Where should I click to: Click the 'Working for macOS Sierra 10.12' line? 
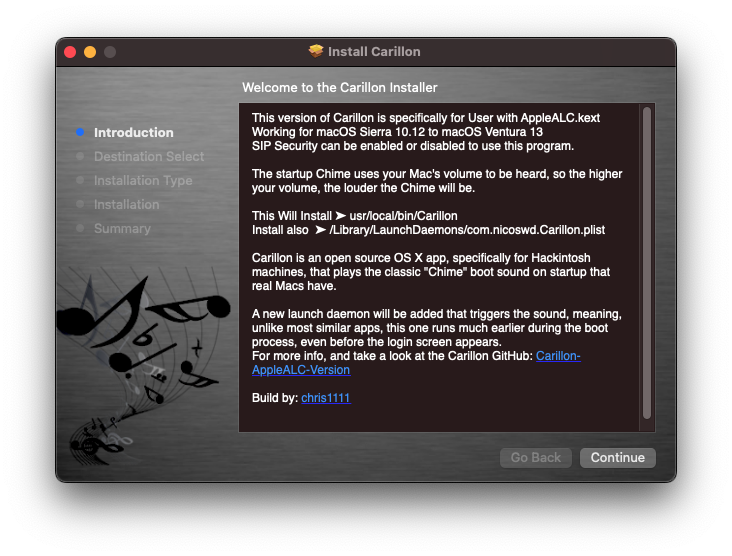[x=397, y=132]
